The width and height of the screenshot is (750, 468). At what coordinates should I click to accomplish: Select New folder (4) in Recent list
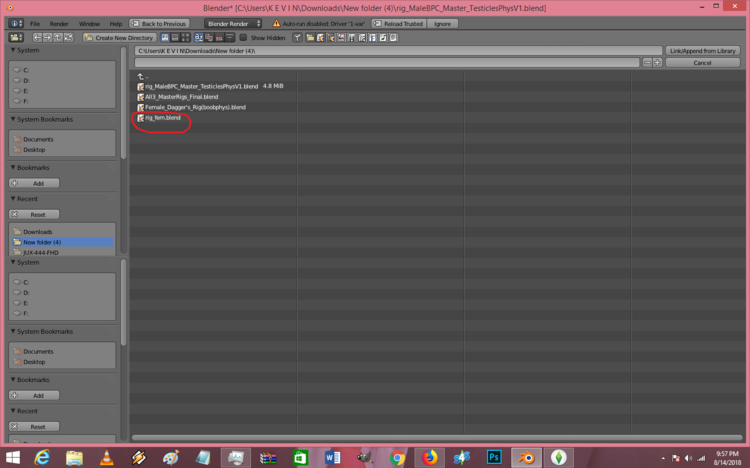pos(62,242)
